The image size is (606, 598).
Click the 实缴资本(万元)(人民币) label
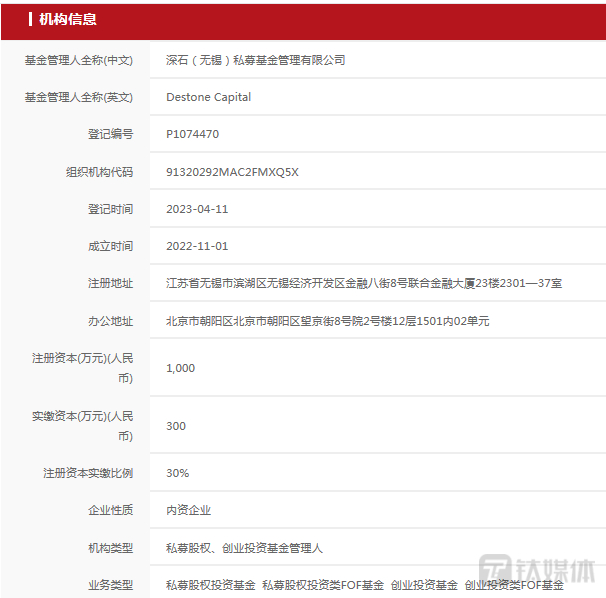(x=83, y=426)
